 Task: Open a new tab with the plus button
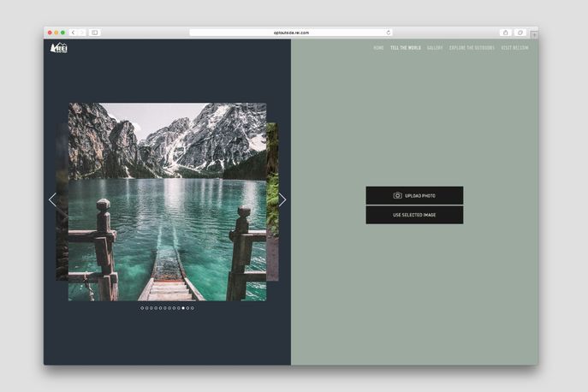pyautogui.click(x=534, y=35)
